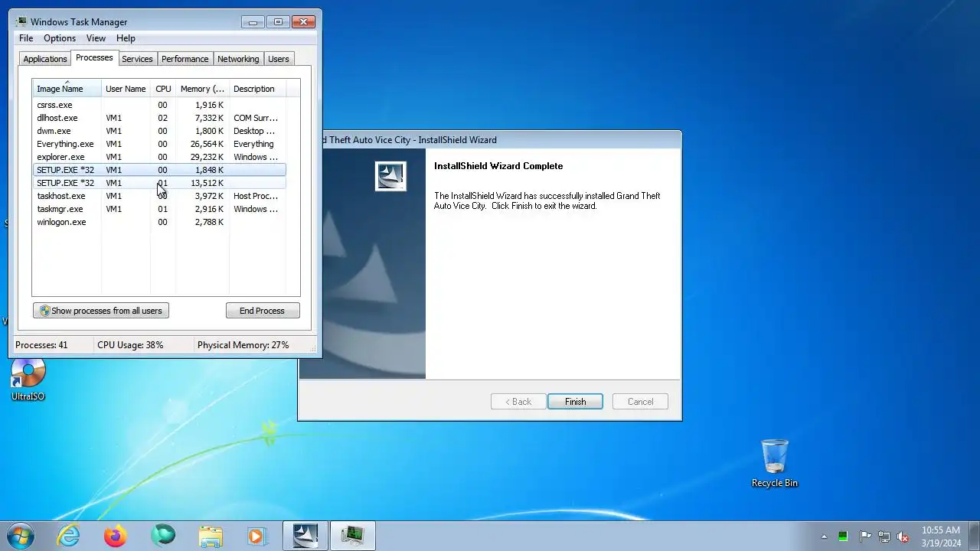Click the 29,232 K memory cell
Screen dimensions: 980x551
point(207,157)
